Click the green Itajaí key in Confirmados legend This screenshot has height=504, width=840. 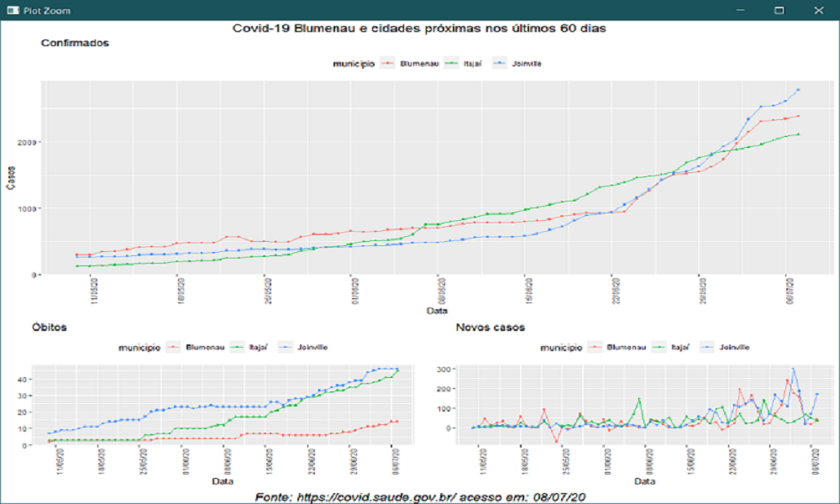tap(452, 63)
